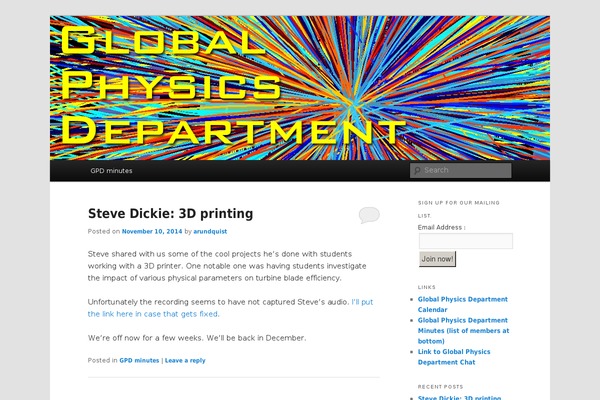Select the 'Email Address :' label

coord(442,227)
